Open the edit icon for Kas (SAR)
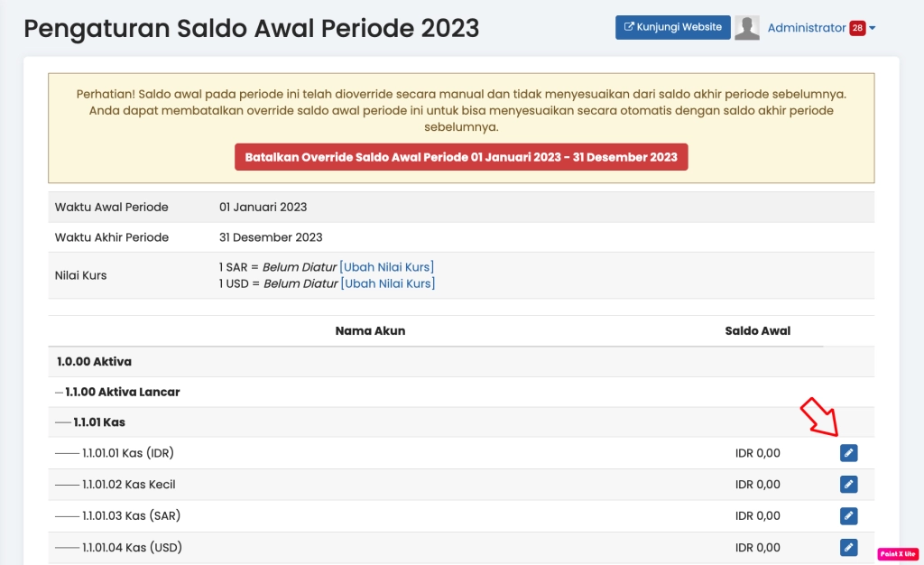The width and height of the screenshot is (924, 565). (848, 515)
